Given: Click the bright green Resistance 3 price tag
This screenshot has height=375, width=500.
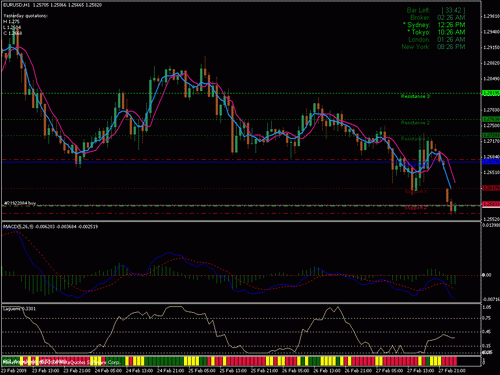Looking at the screenshot, I should point(491,93).
